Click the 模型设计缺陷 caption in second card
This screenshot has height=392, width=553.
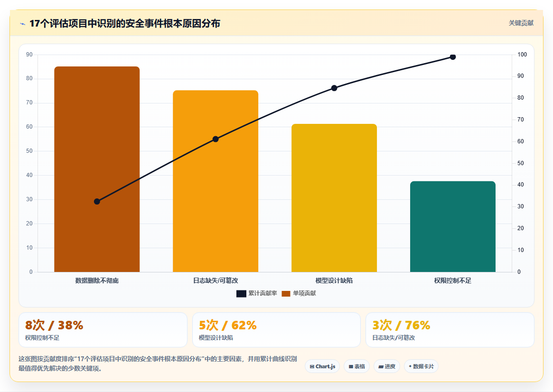click(216, 338)
